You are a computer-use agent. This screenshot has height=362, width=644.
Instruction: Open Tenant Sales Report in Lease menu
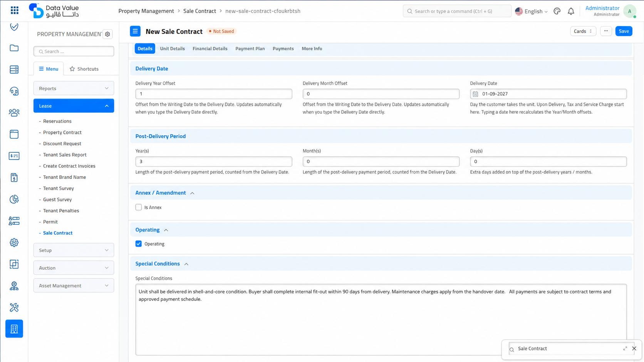(65, 155)
